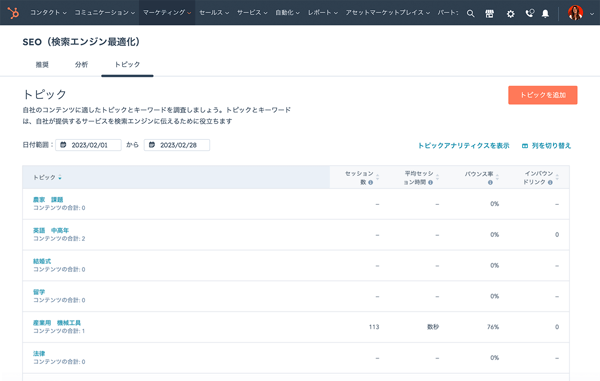Screen dimensions: 600x381
Task: Expand the アセットマーケットプレイス menu
Action: click(388, 13)
